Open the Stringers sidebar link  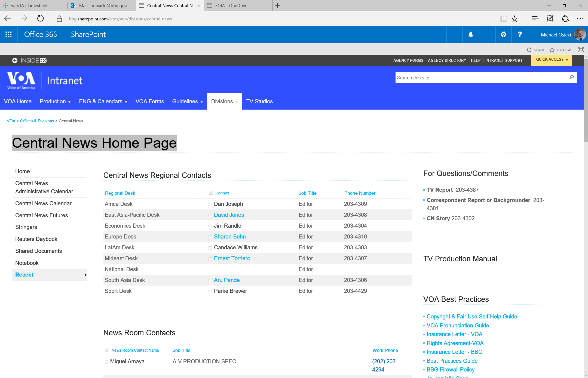pos(26,227)
